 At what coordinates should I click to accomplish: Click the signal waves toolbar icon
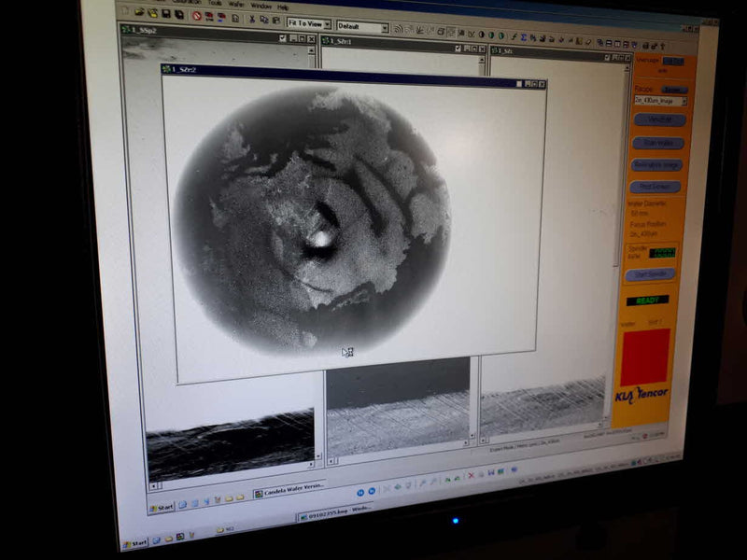[x=399, y=29]
